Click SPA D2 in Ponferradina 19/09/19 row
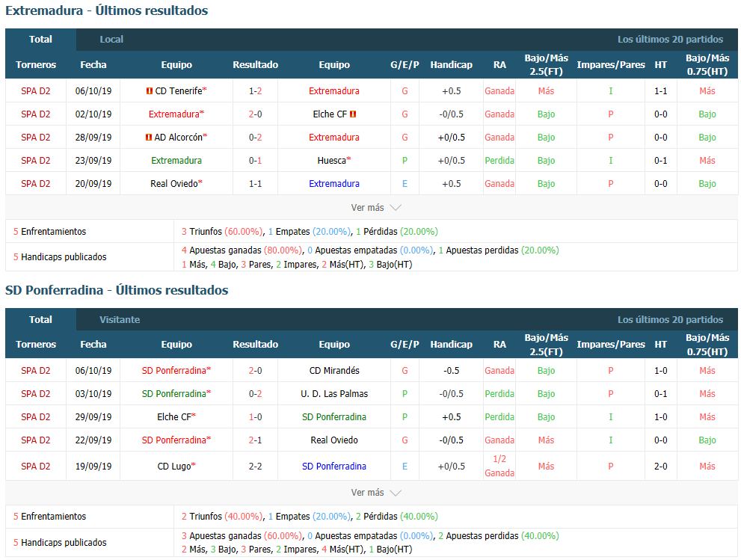 (x=35, y=467)
